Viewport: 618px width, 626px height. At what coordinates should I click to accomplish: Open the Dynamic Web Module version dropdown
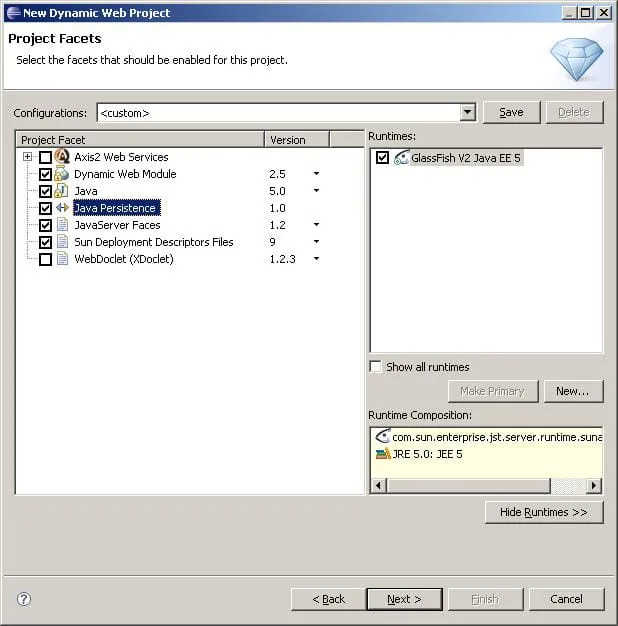coord(316,174)
